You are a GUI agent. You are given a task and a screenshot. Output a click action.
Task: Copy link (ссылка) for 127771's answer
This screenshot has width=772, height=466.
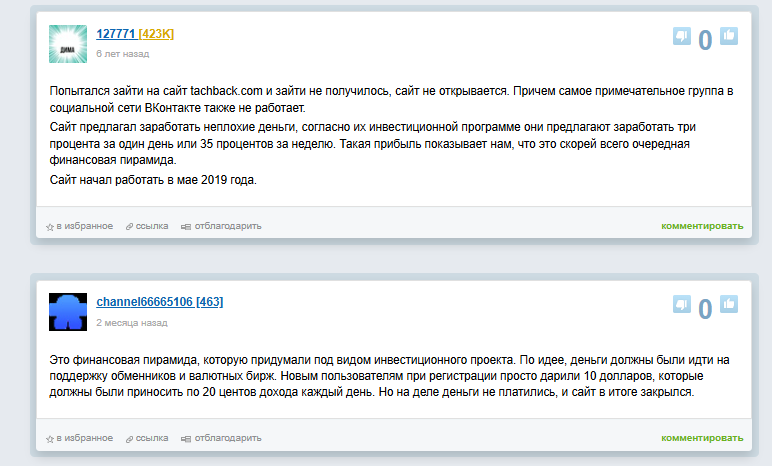click(x=147, y=226)
